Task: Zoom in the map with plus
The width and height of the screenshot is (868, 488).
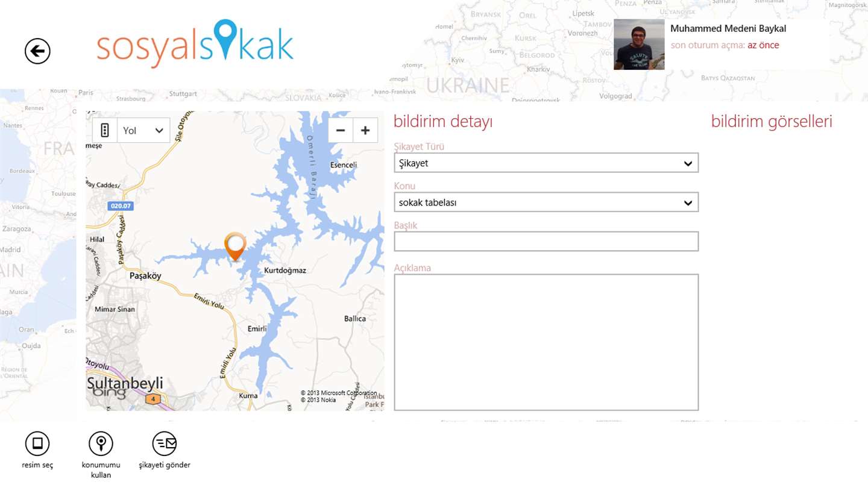Action: click(x=365, y=130)
